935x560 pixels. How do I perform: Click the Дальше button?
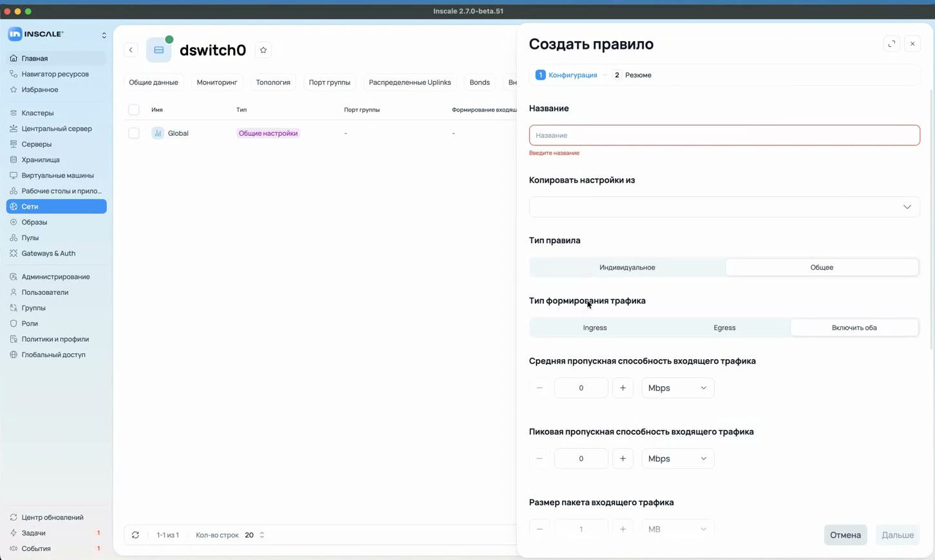[898, 536]
